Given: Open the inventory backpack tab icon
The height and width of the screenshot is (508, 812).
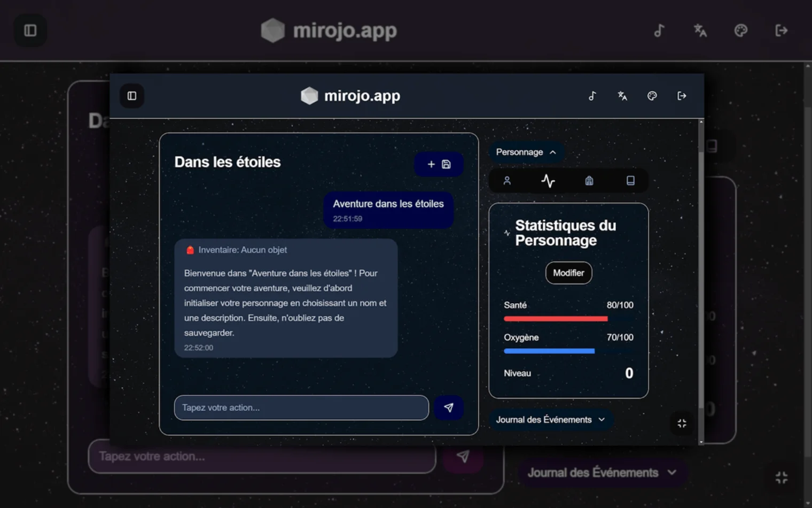Looking at the screenshot, I should [589, 181].
